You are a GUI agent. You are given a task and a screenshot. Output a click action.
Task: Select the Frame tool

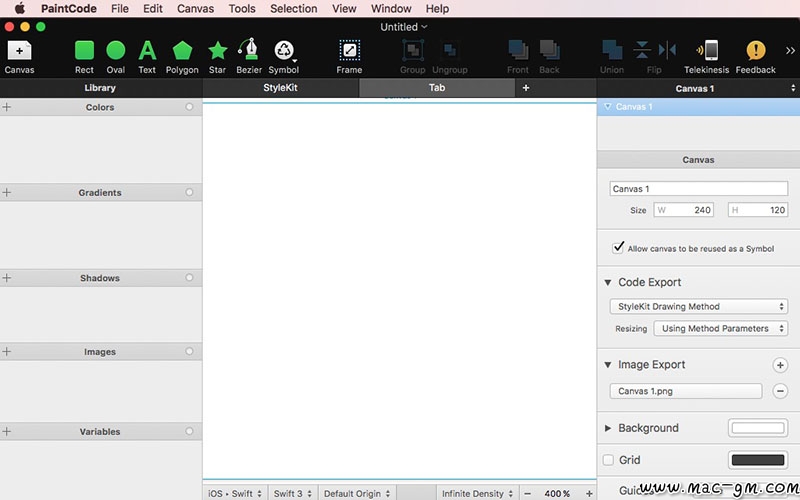(349, 57)
